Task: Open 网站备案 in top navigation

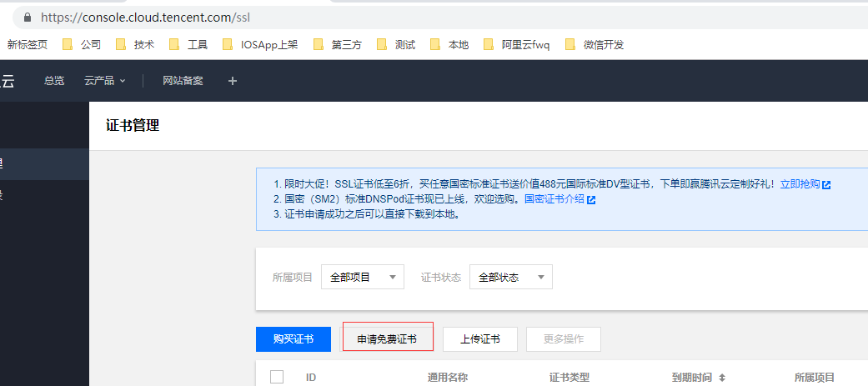Action: (x=183, y=81)
